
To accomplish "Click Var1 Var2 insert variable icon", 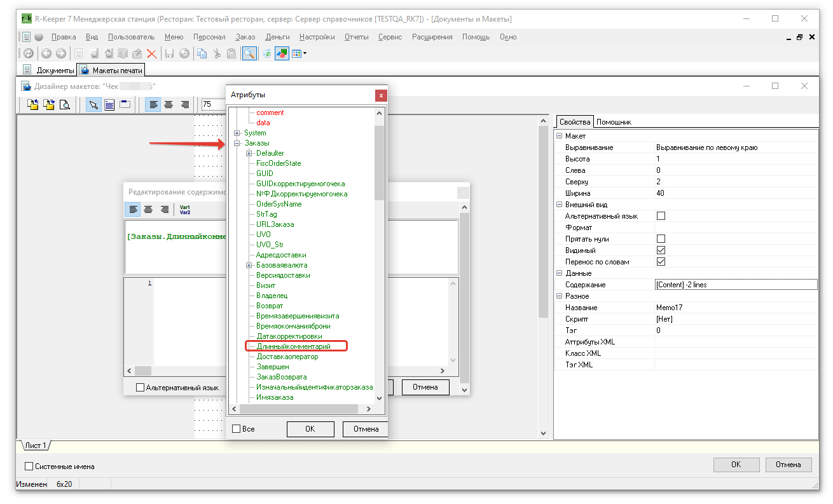I will tap(185, 210).
